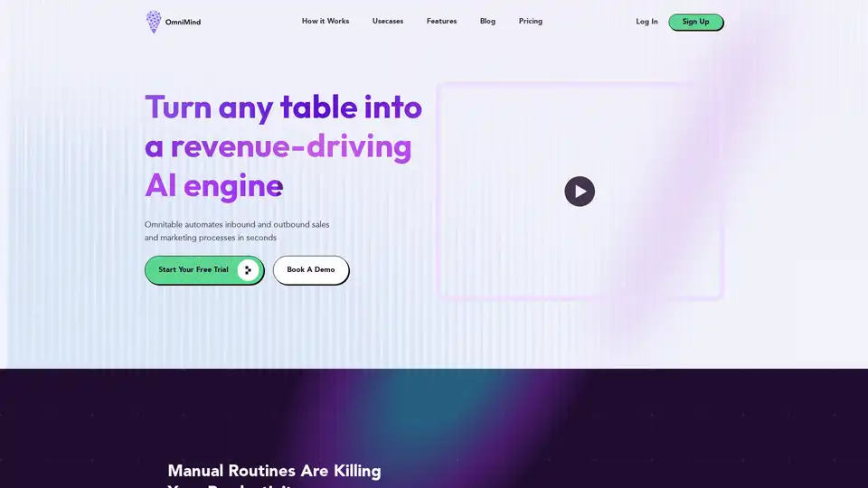Open the How it Works menu item
The height and width of the screenshot is (488, 868).
tap(325, 21)
